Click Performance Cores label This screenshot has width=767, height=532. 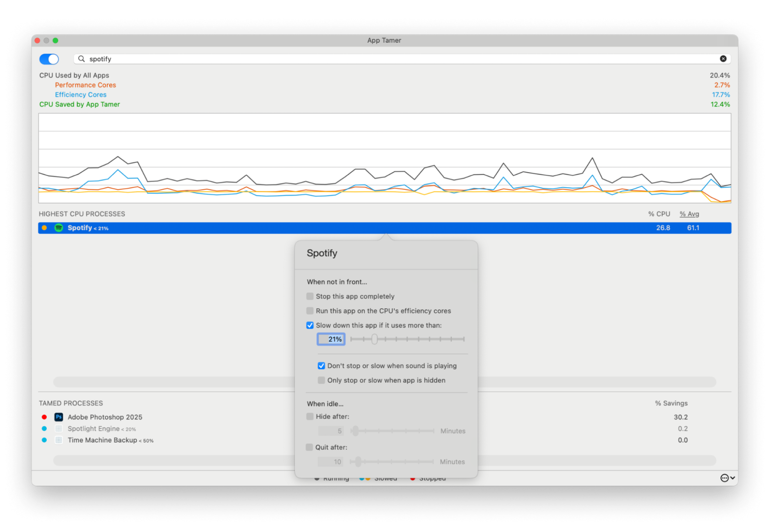pyautogui.click(x=86, y=85)
